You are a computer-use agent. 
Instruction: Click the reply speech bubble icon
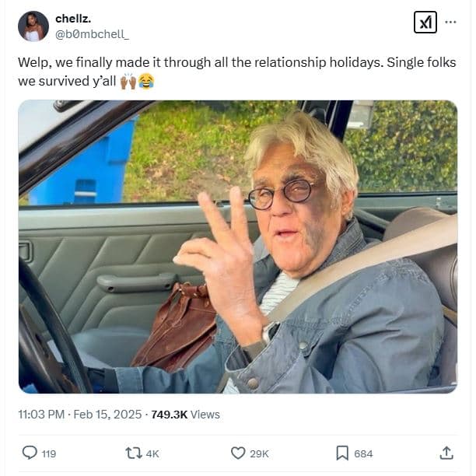pyautogui.click(x=30, y=453)
